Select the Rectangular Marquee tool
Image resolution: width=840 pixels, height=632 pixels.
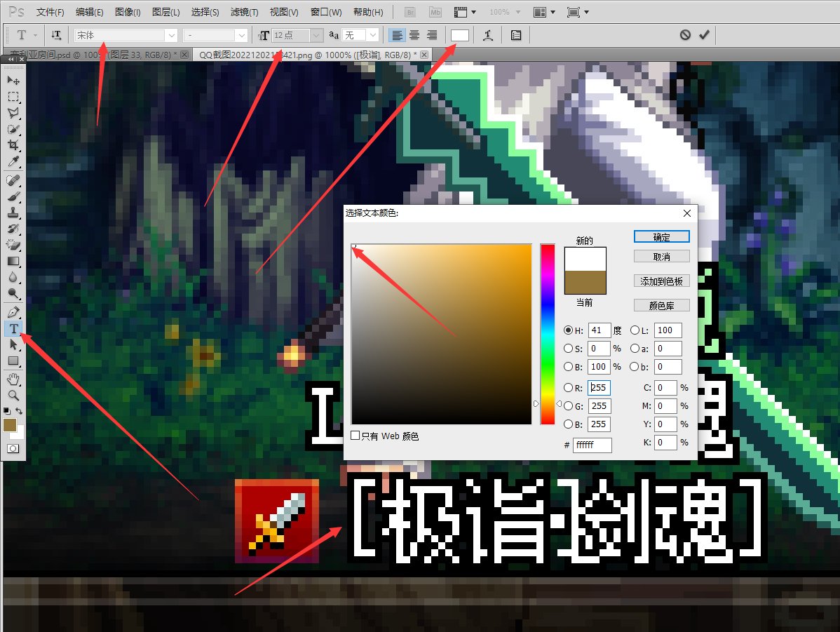pyautogui.click(x=13, y=97)
